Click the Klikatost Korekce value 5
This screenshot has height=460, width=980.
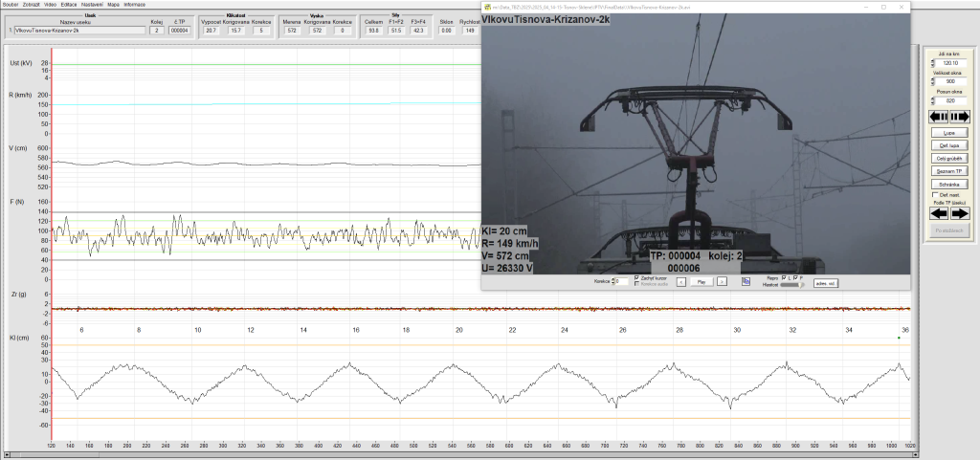[262, 30]
